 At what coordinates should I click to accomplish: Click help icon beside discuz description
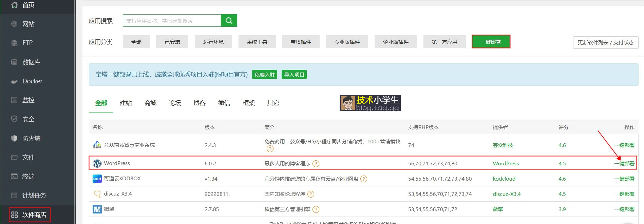[x=311, y=194]
